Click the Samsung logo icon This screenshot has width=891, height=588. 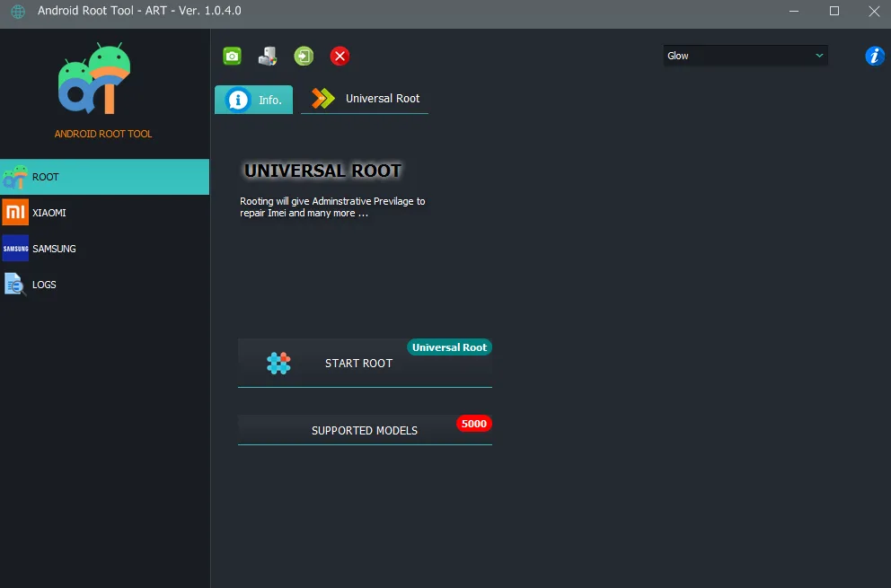point(15,249)
